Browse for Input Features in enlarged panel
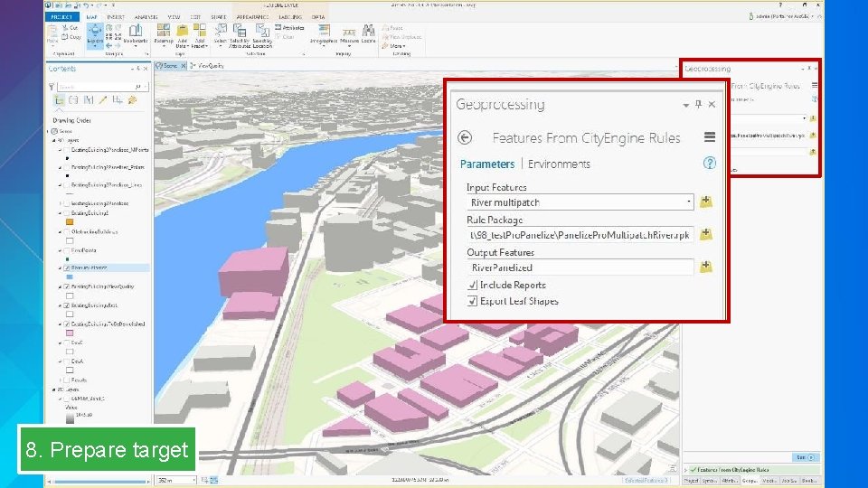 [706, 202]
